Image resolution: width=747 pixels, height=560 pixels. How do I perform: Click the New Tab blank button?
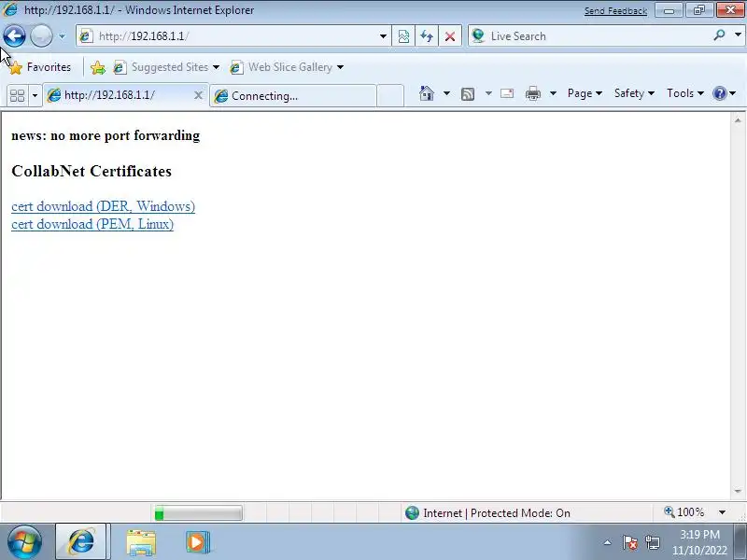[x=390, y=95]
